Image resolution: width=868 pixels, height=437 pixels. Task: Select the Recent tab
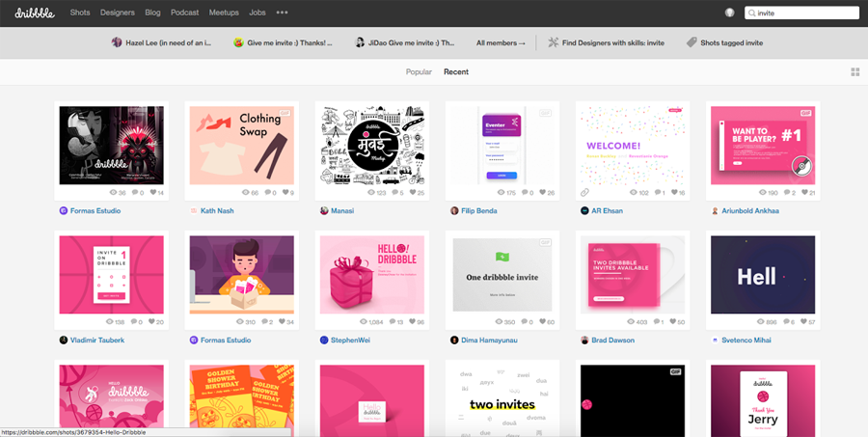[456, 72]
